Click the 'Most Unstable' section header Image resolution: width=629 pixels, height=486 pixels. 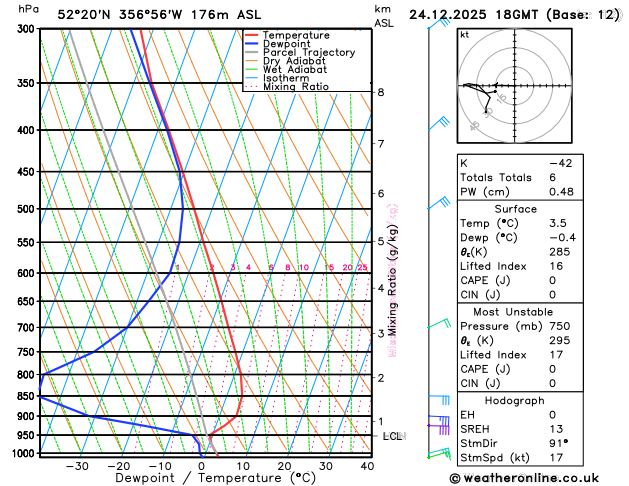click(513, 312)
